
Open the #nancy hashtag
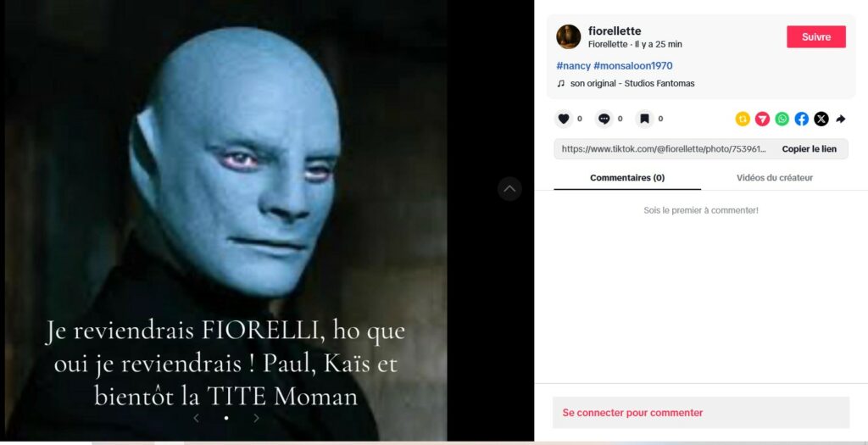(573, 66)
